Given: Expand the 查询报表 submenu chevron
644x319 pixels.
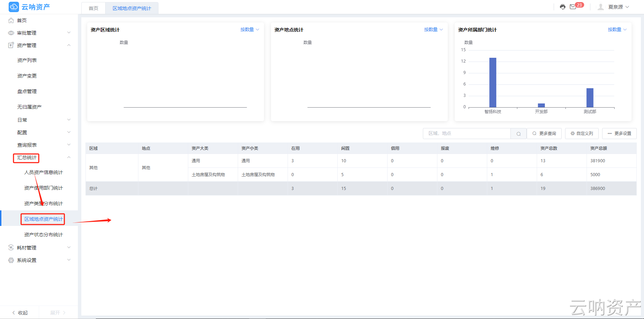Looking at the screenshot, I should click(69, 145).
